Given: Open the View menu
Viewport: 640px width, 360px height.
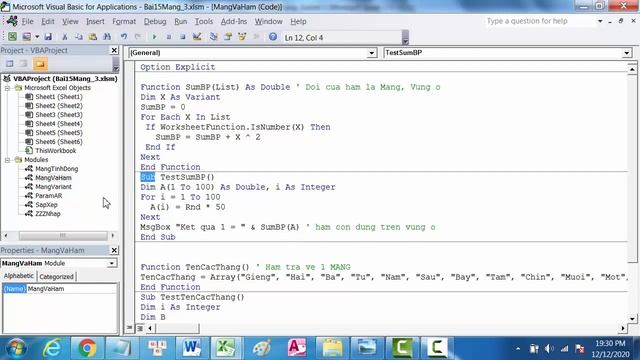Looking at the screenshot, I should (70, 21).
